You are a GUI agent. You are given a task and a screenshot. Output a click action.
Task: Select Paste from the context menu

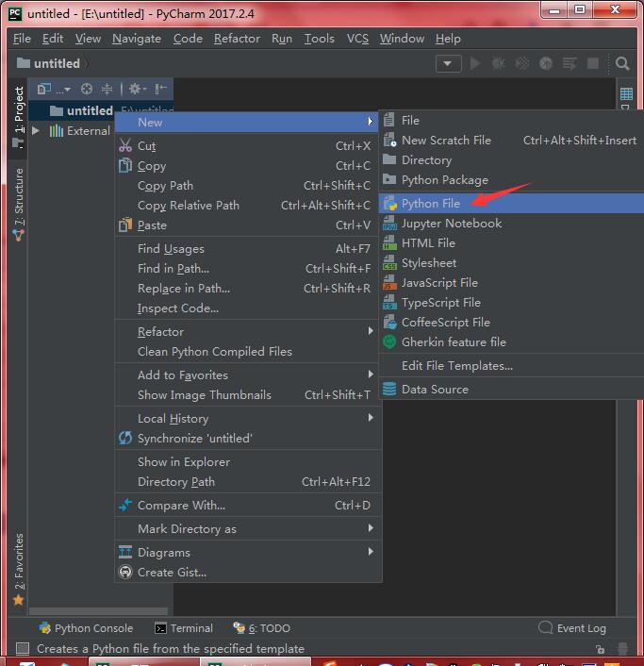coord(247,225)
